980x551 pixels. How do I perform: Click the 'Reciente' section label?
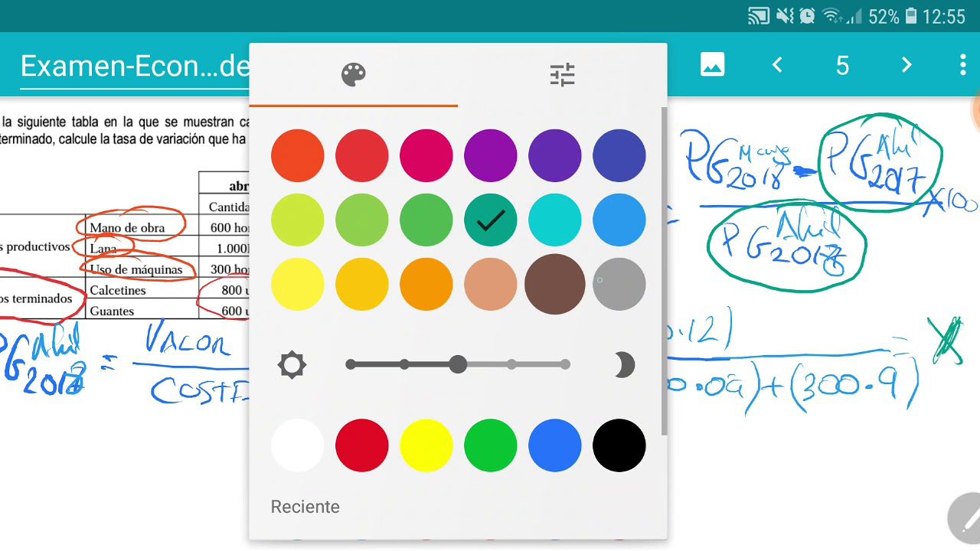(x=305, y=507)
